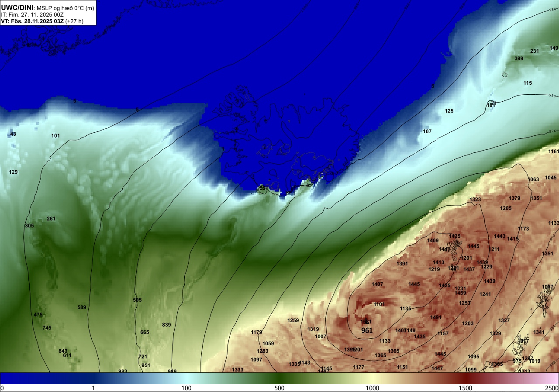Click the UWC/DINI title text
Viewport: 559px width, 392px height.
click(16, 7)
